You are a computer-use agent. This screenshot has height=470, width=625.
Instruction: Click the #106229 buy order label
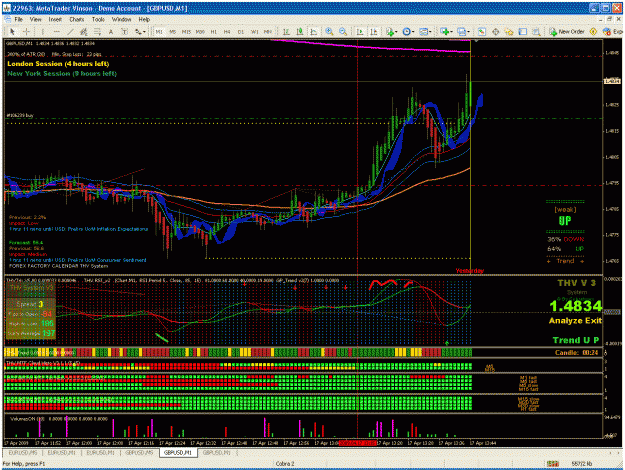pos(20,116)
